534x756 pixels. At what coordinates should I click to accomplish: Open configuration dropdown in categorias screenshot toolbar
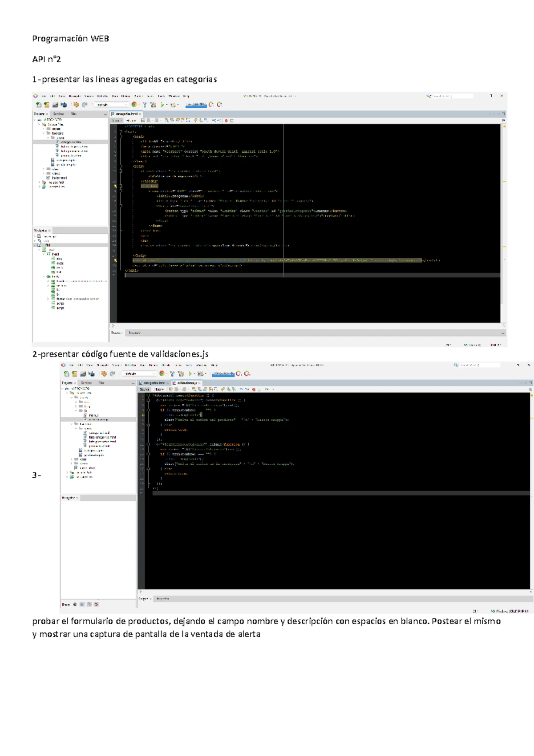[112, 105]
